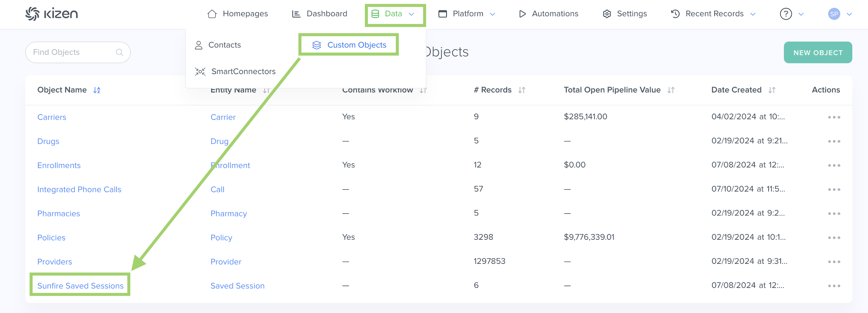Open the Providers object
868x313 pixels.
(x=55, y=261)
